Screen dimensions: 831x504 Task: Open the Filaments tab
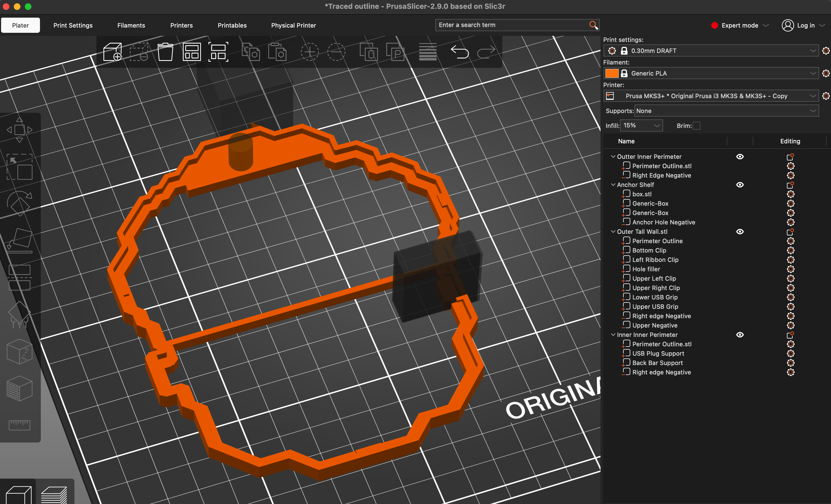coord(131,26)
